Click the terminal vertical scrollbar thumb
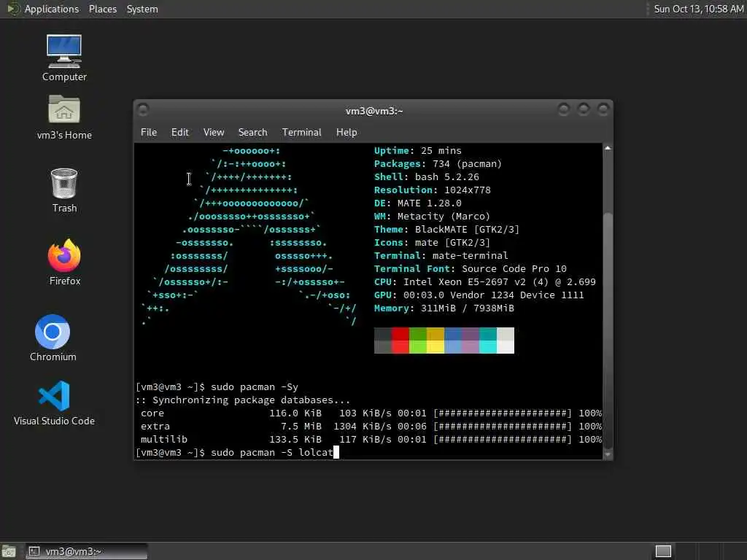Screen dimensions: 747x560 (x=608, y=330)
